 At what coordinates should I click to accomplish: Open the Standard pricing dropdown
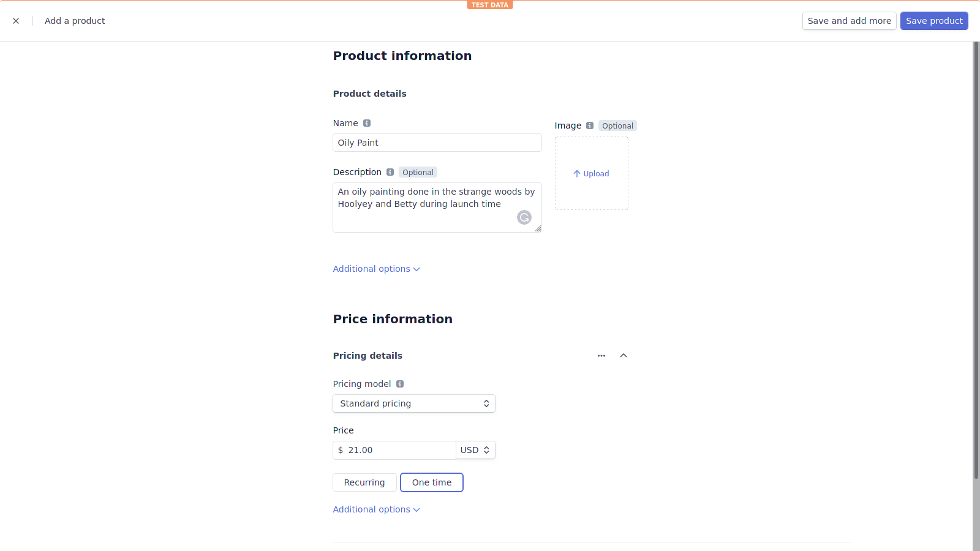(413, 403)
